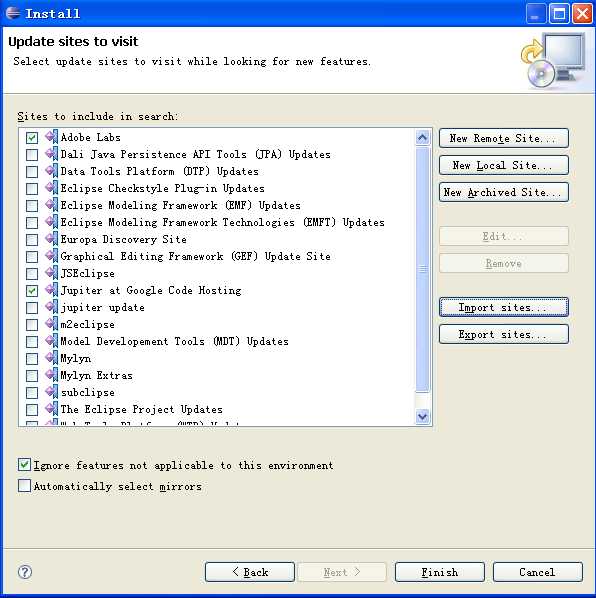Click the site icon next to Adobe Labs
The width and height of the screenshot is (596, 598).
coord(51,137)
